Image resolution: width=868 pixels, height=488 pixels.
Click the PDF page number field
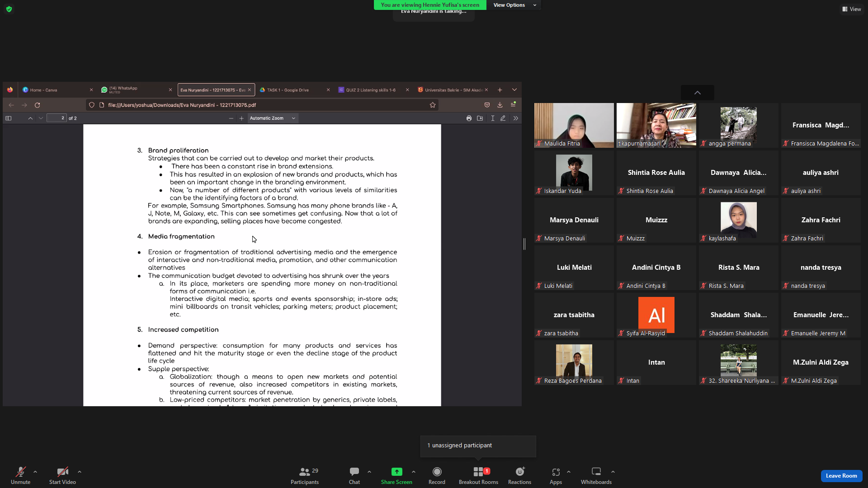pyautogui.click(x=57, y=118)
